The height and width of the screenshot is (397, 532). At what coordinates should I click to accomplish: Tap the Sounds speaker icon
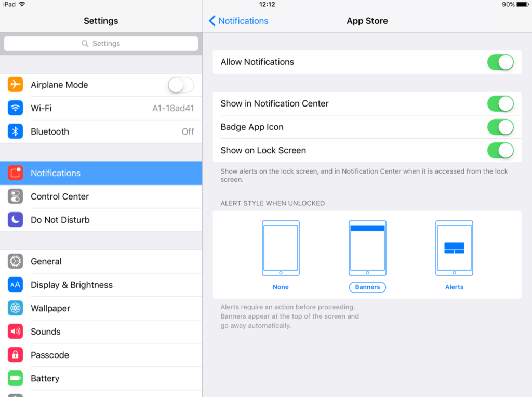coord(15,332)
